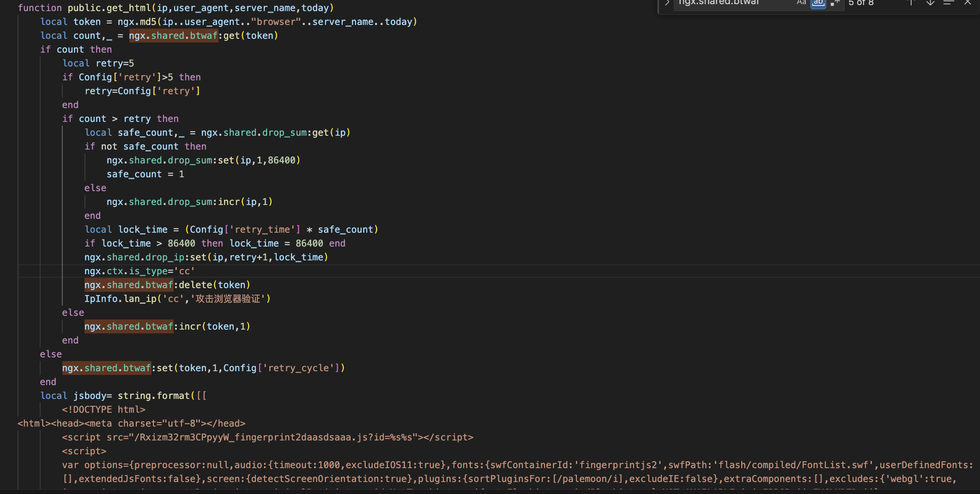Click 'public.get_html' in the function declaration
The height and width of the screenshot is (494, 980).
click(110, 8)
